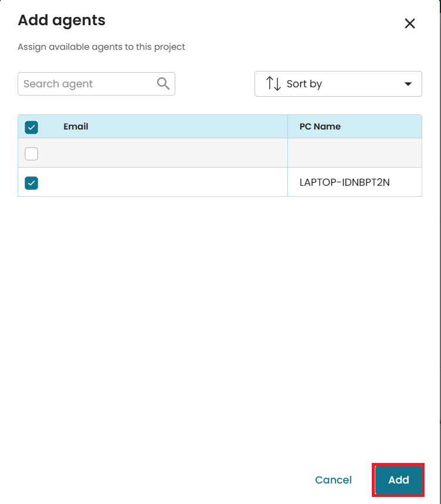441x504 pixels.
Task: Uncheck the LAPTOP-IDNBPT2N row checkbox
Action: pos(32,183)
